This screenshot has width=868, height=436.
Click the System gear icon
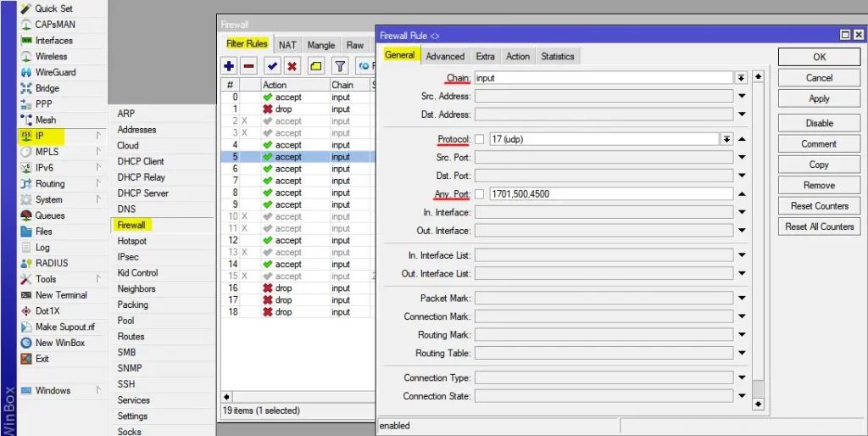(26, 199)
